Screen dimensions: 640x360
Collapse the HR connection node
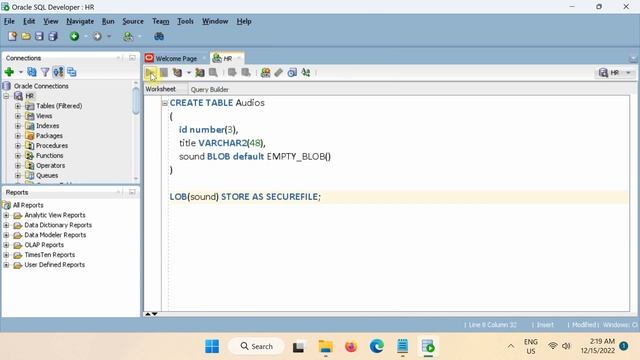(x=7, y=96)
